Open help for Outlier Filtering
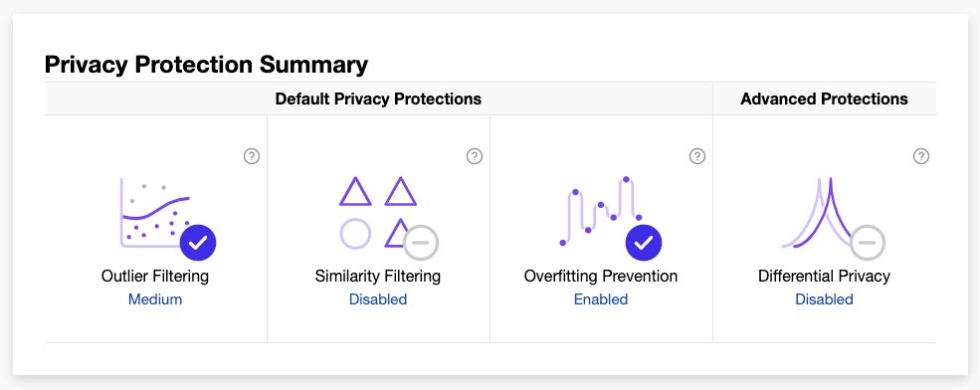Image resolution: width=980 pixels, height=390 pixels. [x=252, y=156]
